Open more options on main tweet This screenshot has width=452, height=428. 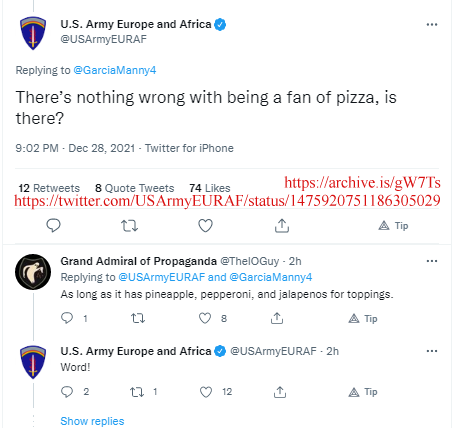tap(432, 24)
